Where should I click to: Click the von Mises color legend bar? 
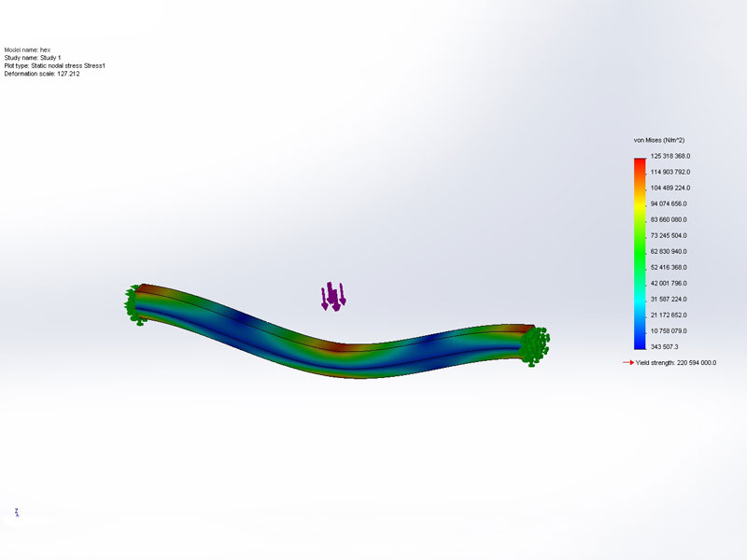click(x=640, y=252)
